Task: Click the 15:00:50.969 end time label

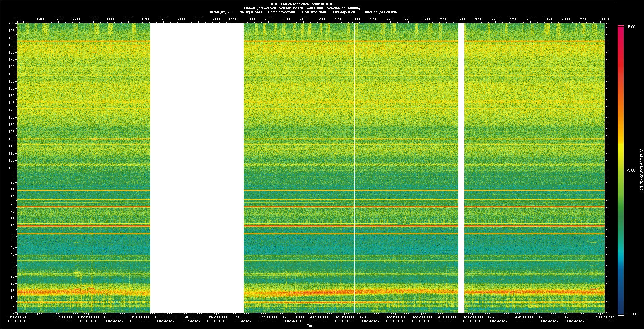Action: click(x=604, y=317)
